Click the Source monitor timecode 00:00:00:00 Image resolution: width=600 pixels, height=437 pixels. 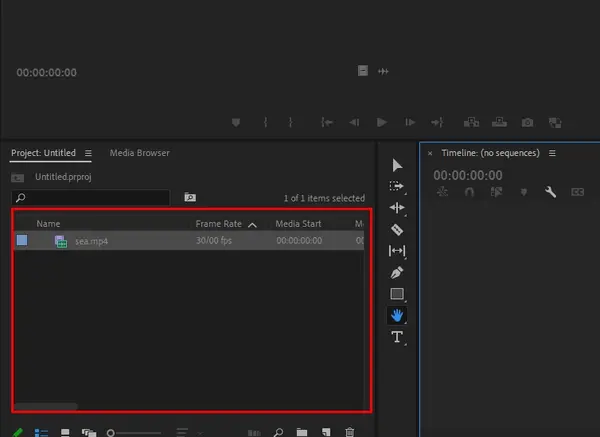pyautogui.click(x=46, y=72)
